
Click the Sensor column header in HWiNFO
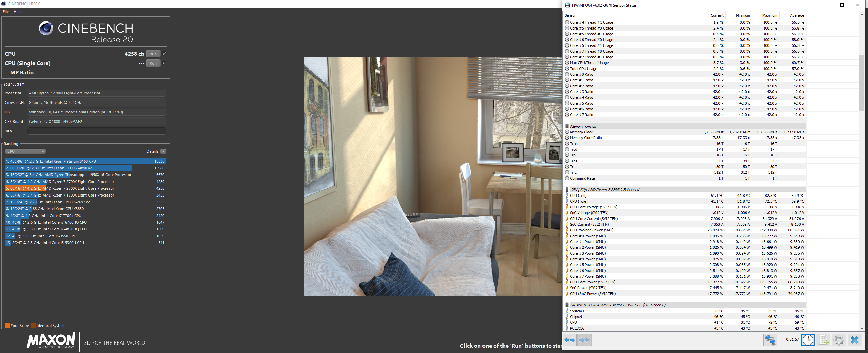617,15
